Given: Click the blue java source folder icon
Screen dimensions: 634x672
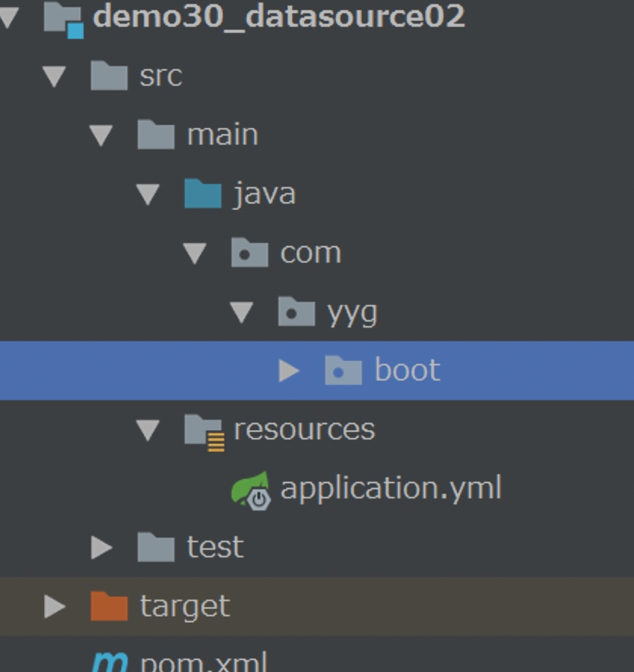Looking at the screenshot, I should tap(202, 193).
